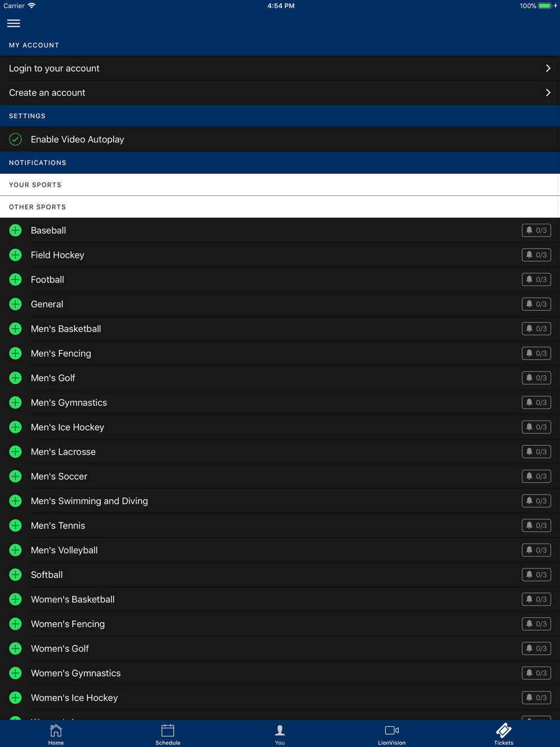Tap the Other Sports section header

click(280, 207)
